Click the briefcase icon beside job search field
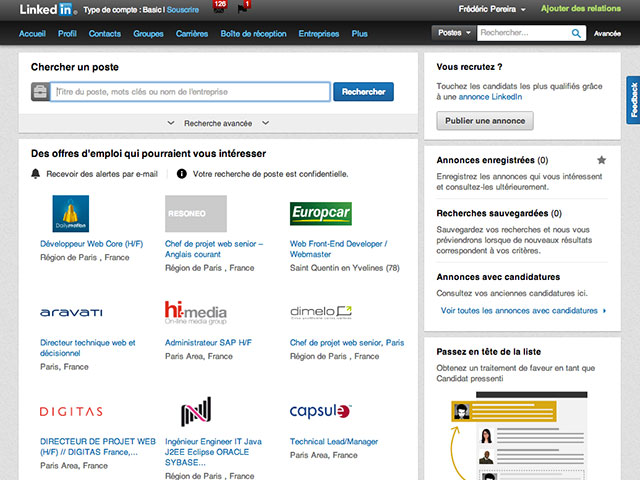This screenshot has height=480, width=640. (x=40, y=92)
